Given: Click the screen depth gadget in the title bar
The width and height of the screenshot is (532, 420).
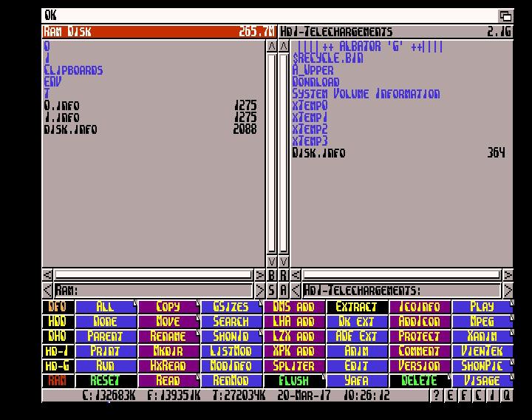Looking at the screenshot, I should 505,16.
